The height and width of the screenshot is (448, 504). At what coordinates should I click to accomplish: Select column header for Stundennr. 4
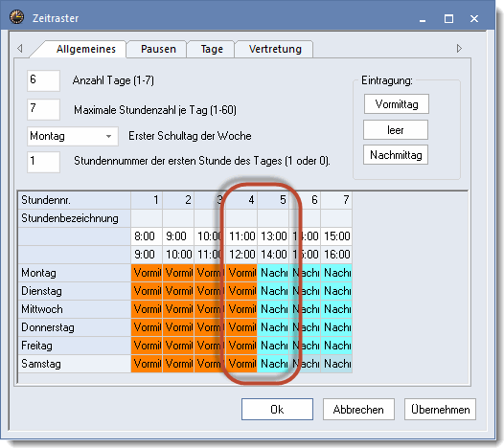point(241,200)
